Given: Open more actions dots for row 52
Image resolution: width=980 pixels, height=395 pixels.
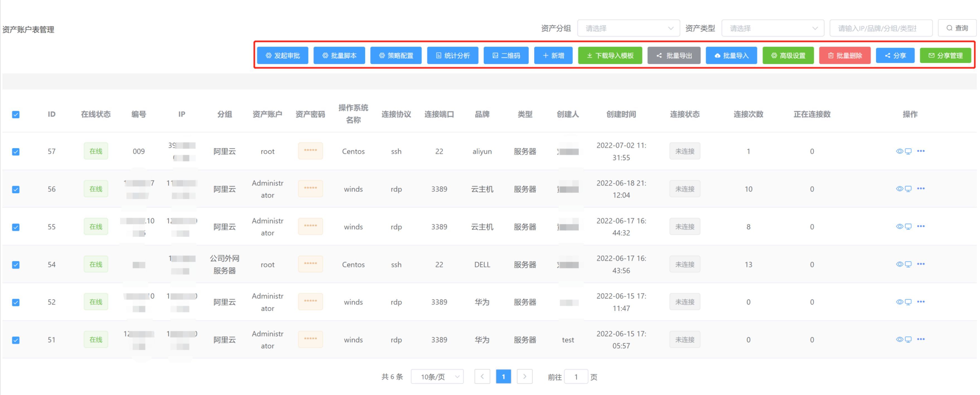Looking at the screenshot, I should [921, 301].
